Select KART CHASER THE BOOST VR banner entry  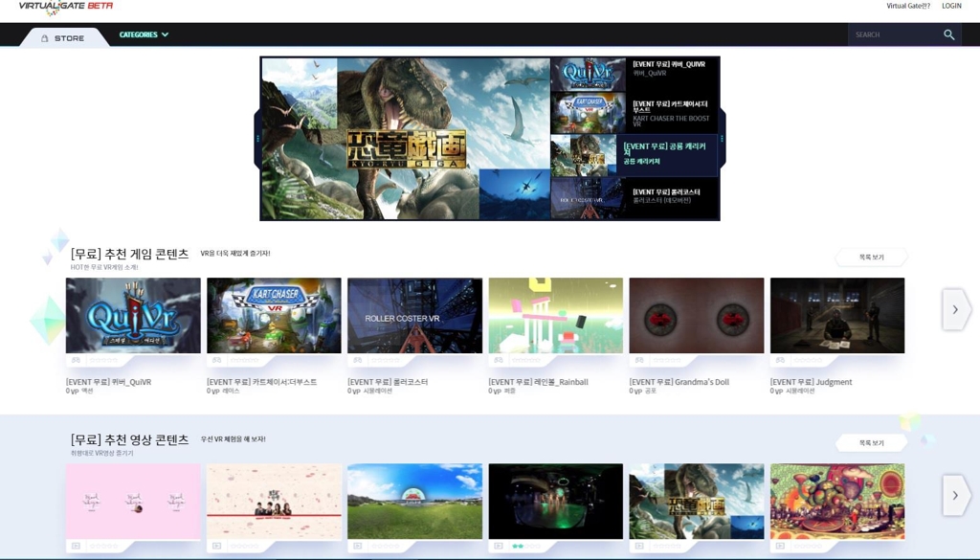coord(635,113)
